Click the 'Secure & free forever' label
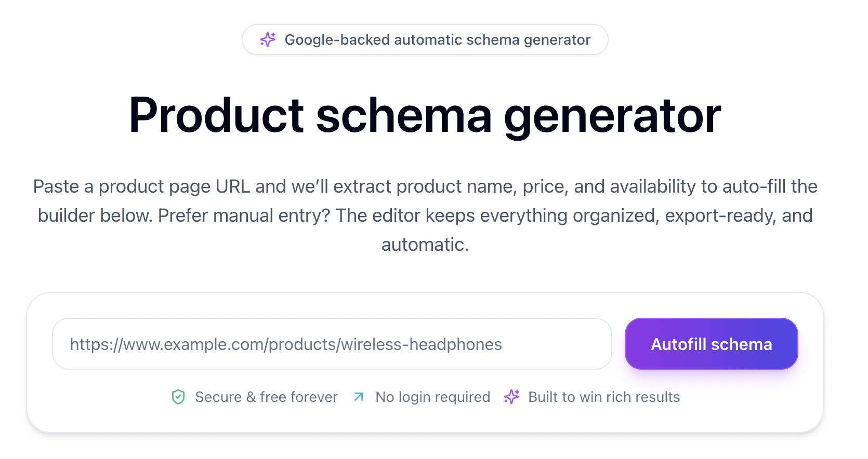This screenshot has height=459, width=868. [266, 397]
